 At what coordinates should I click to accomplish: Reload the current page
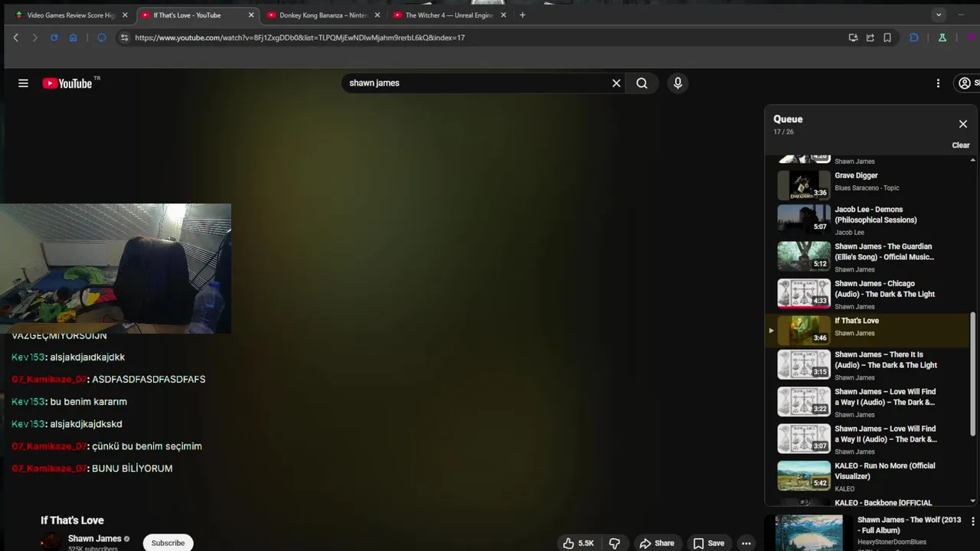[x=54, y=37]
